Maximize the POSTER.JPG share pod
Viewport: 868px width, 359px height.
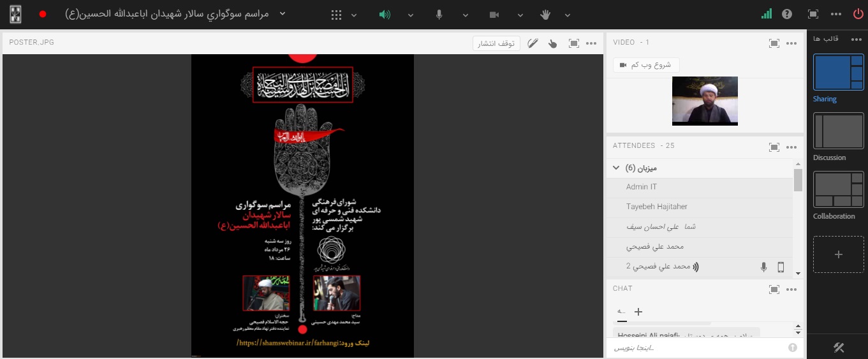[x=574, y=43]
